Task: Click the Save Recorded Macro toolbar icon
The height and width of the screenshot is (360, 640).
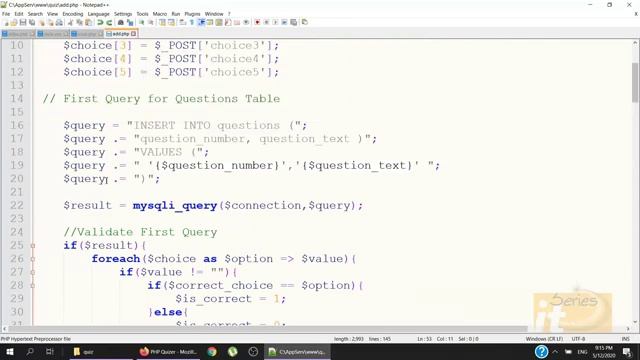Action: [293, 22]
